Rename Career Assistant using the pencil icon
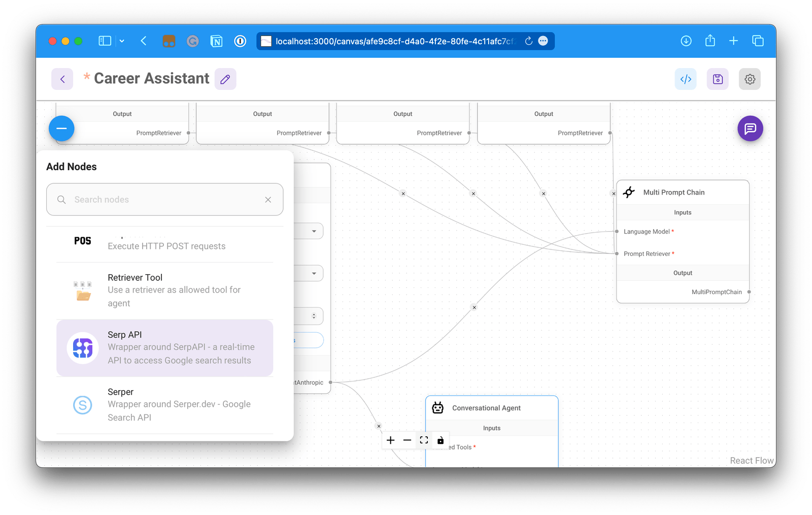Screen dimensions: 812x515 (225, 79)
